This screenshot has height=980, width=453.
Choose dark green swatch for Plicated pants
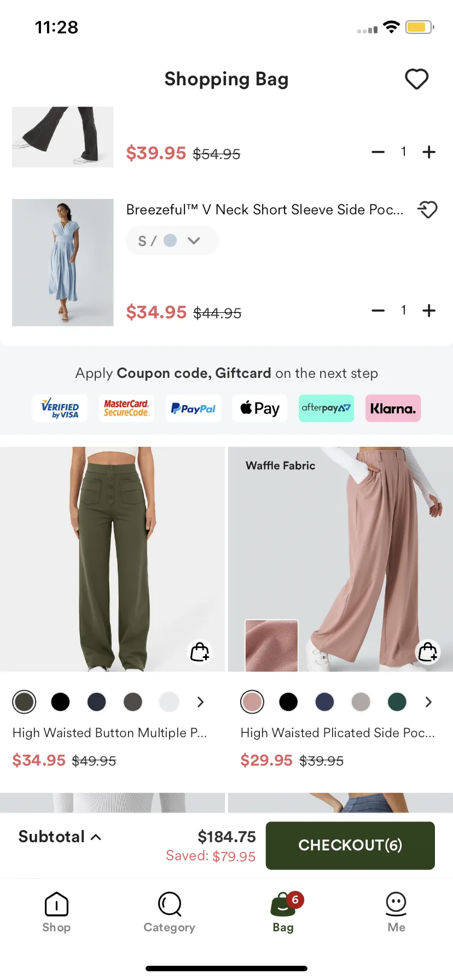tap(397, 702)
